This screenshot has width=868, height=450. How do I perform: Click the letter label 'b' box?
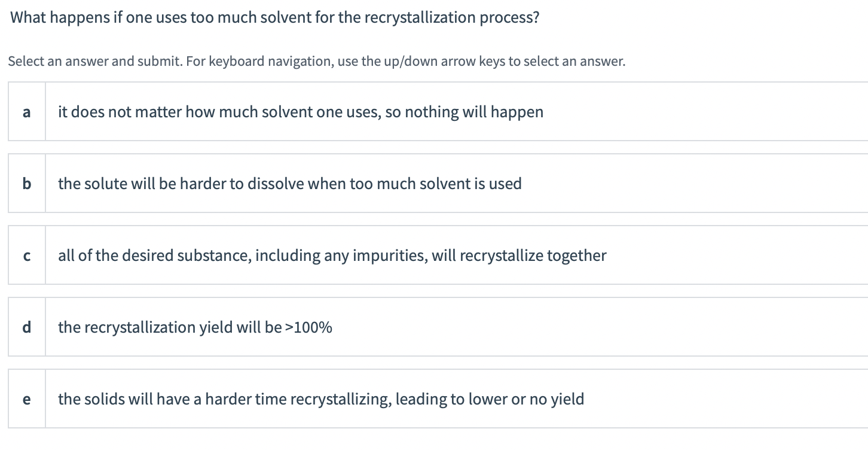pyautogui.click(x=26, y=183)
